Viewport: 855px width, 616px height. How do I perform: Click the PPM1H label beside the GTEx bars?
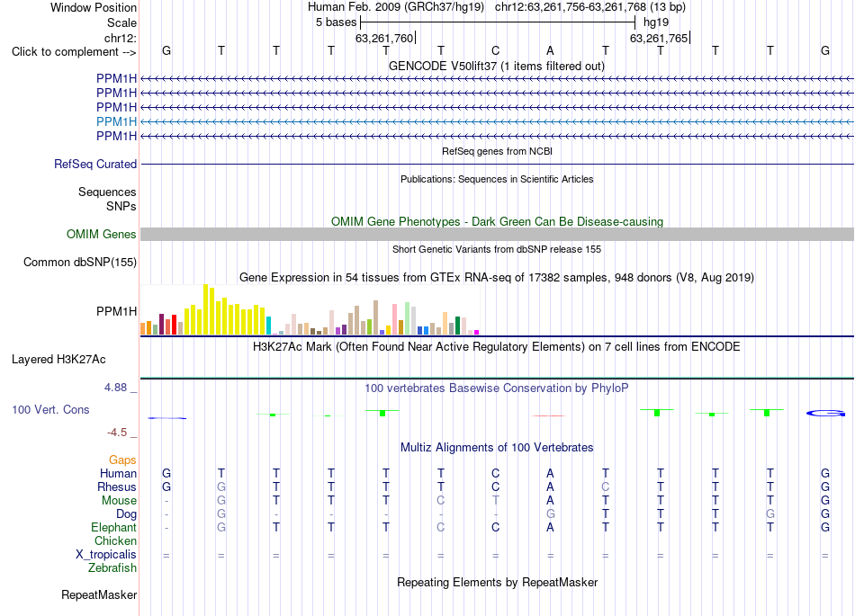117,311
